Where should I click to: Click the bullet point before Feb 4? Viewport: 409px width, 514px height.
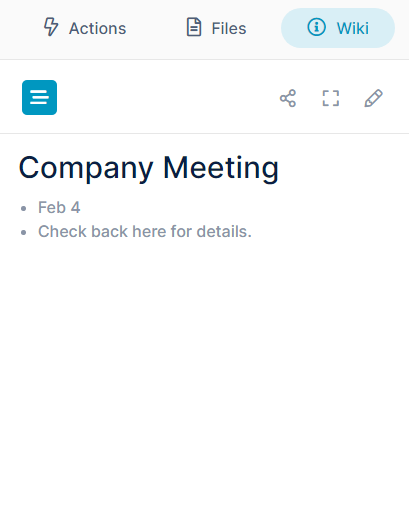pos(23,209)
